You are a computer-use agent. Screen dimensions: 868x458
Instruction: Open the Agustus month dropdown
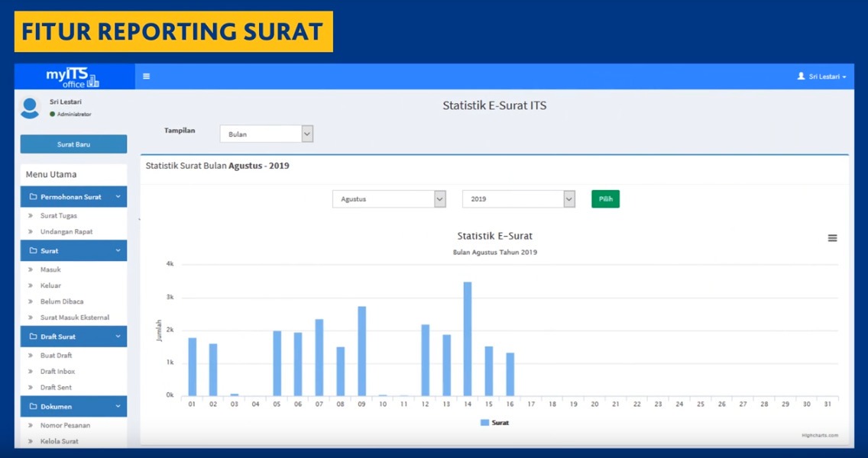[x=389, y=199]
